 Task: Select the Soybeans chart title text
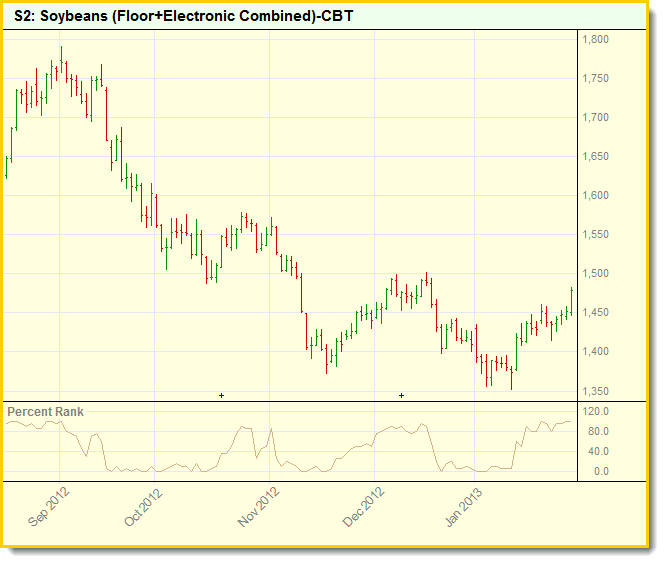pyautogui.click(x=183, y=17)
